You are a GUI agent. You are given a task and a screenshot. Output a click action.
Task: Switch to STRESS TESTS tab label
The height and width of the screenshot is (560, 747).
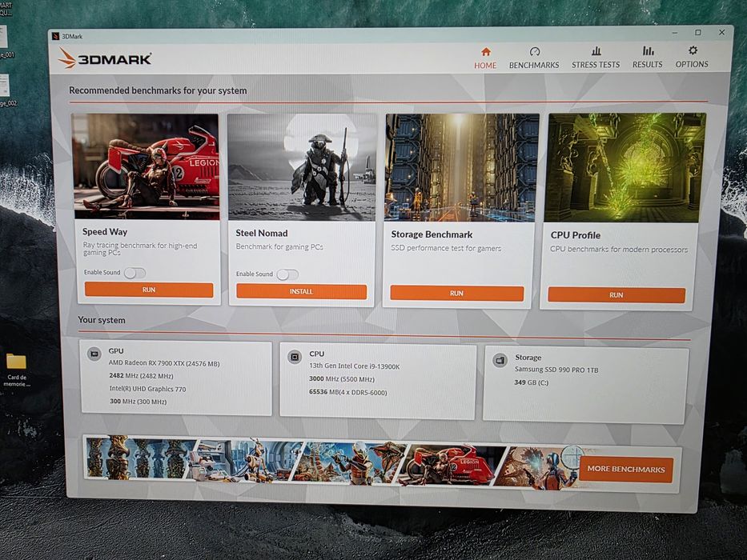coord(596,64)
